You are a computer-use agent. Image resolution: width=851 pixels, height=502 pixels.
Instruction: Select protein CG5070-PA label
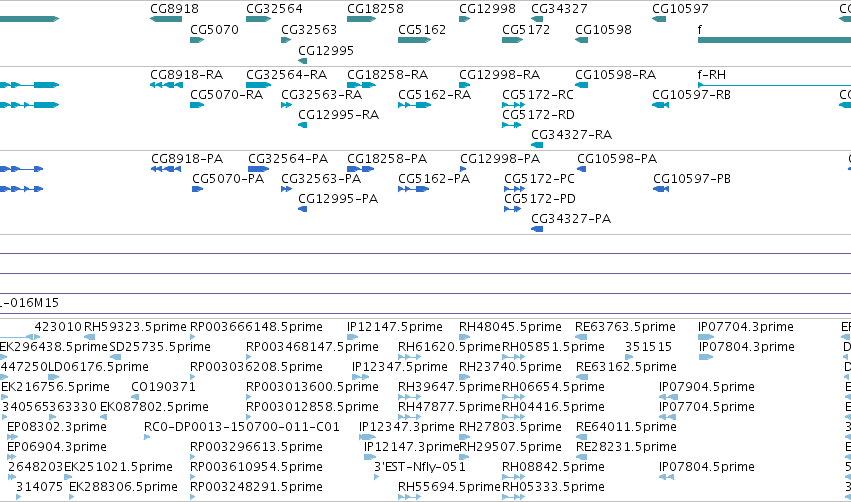(x=228, y=179)
